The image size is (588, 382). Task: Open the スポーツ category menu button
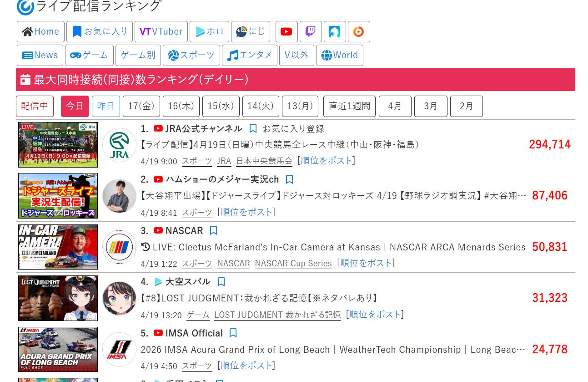(x=191, y=55)
